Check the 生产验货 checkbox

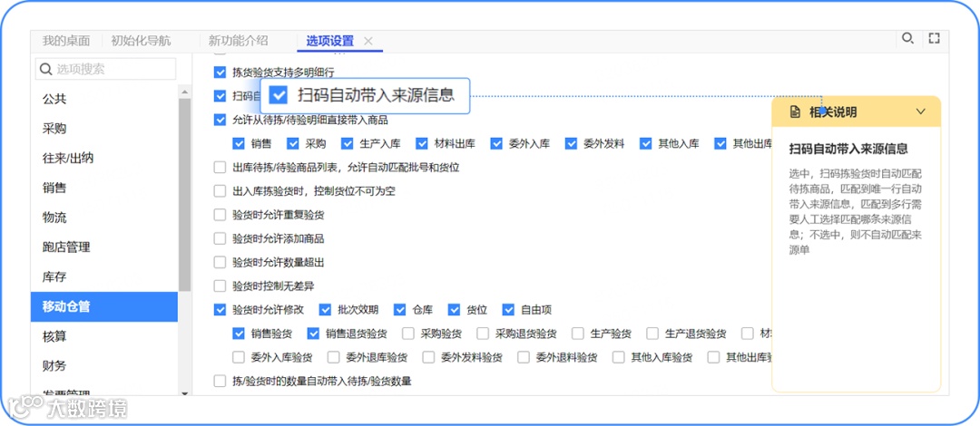(x=577, y=334)
